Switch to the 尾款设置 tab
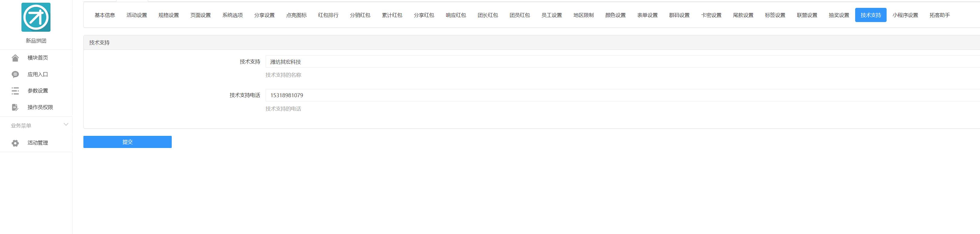 pyautogui.click(x=743, y=15)
